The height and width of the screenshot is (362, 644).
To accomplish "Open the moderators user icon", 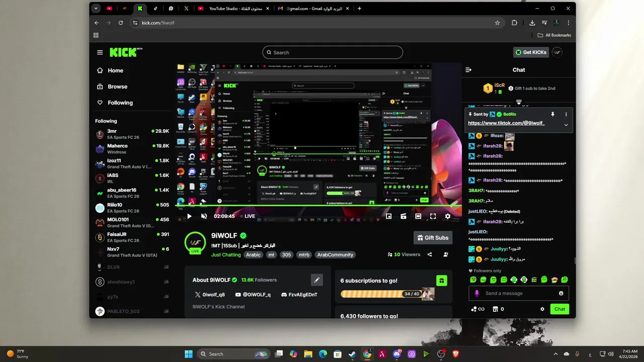I will tap(446, 254).
